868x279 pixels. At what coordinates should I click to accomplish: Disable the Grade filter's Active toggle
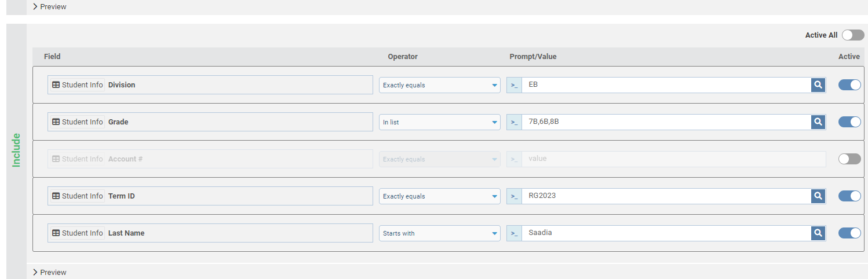(x=849, y=122)
